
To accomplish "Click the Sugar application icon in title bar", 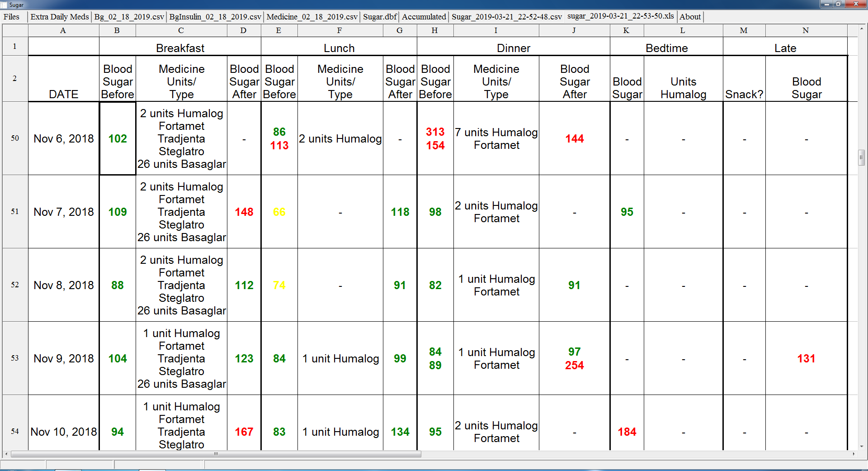I will [x=4, y=5].
